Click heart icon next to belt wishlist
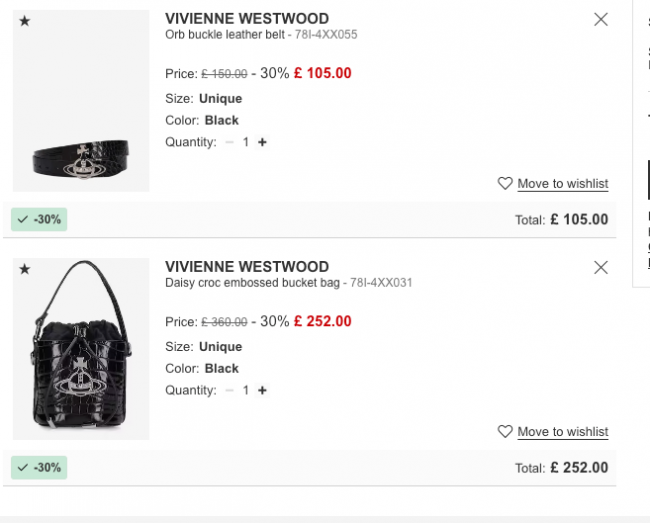Viewport: 650px width, 523px height. 505,183
